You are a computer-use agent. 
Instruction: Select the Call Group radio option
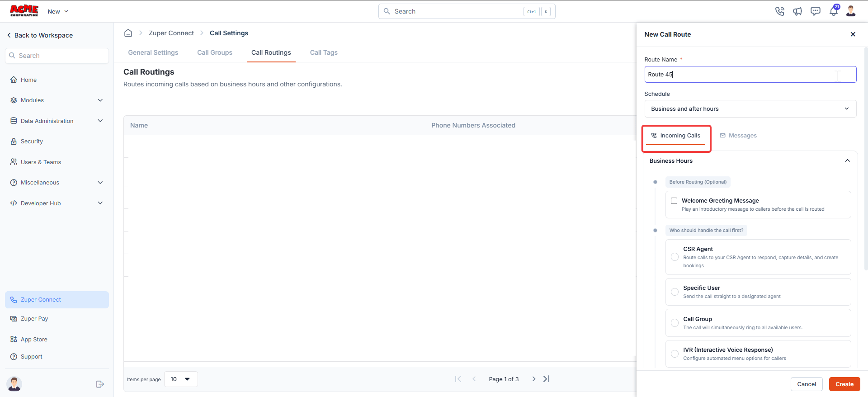pos(675,323)
